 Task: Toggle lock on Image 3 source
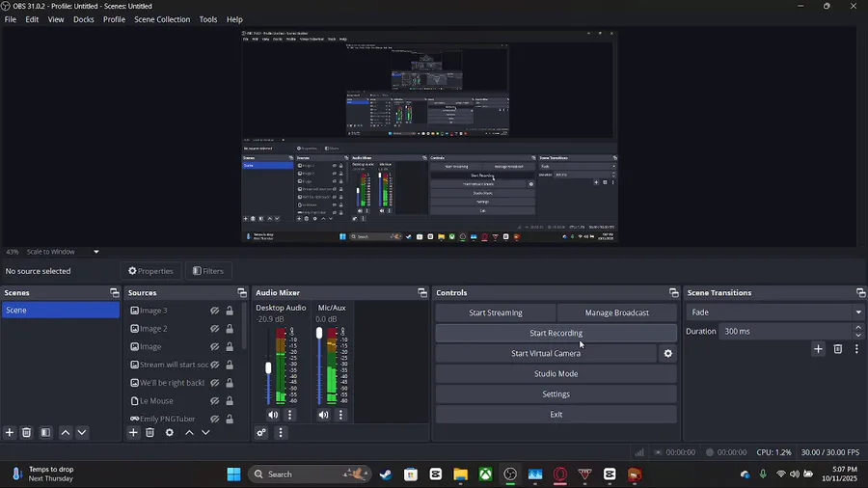[230, 311]
